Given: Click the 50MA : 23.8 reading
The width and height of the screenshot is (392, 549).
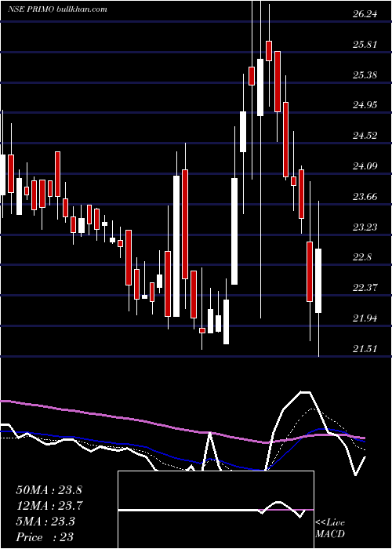Looking at the screenshot, I should (49, 490).
